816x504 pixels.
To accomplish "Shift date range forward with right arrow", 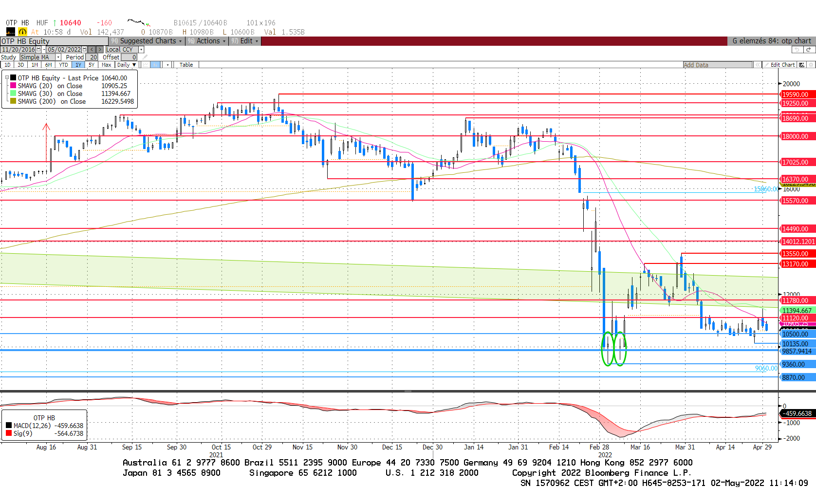I will tap(100, 50).
